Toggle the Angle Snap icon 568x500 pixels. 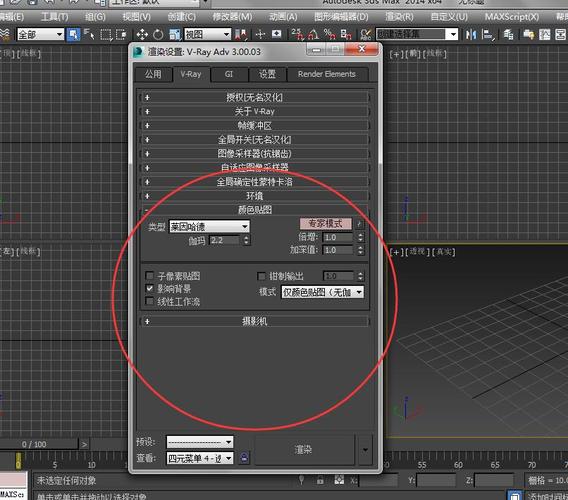[313, 34]
